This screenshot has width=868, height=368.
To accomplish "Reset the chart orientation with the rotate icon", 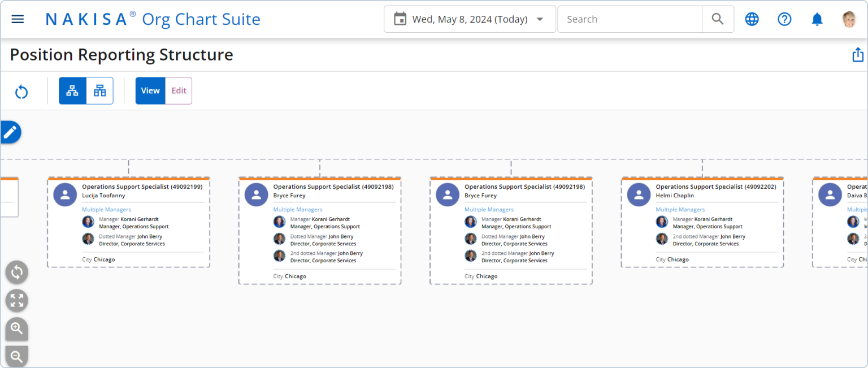I will click(x=16, y=272).
